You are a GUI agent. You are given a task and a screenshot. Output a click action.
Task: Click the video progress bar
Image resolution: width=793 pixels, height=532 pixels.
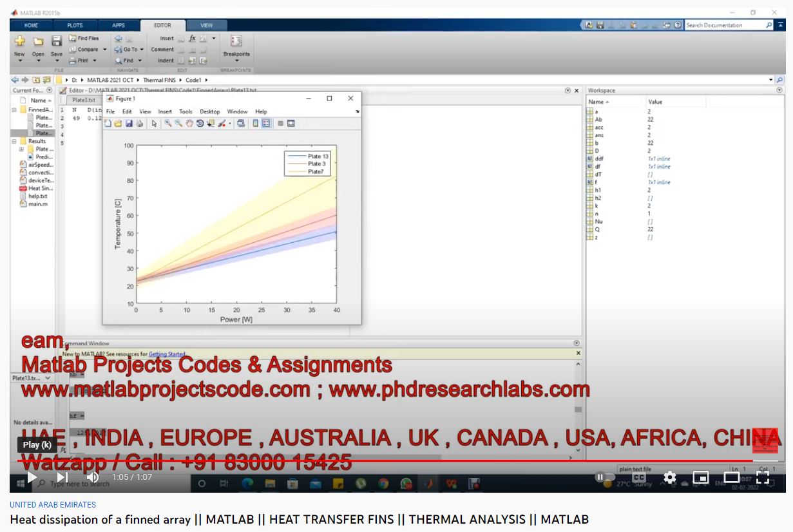coord(387,461)
